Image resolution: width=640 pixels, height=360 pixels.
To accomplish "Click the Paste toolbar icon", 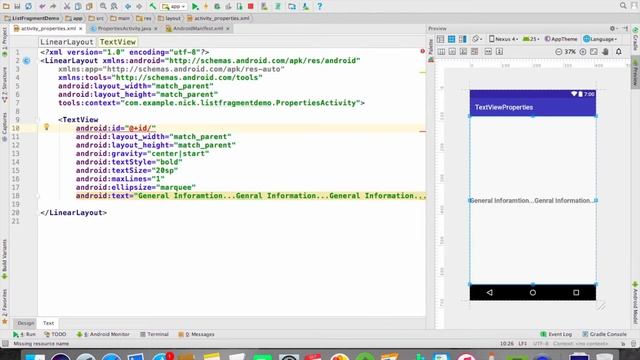I will (89, 6).
